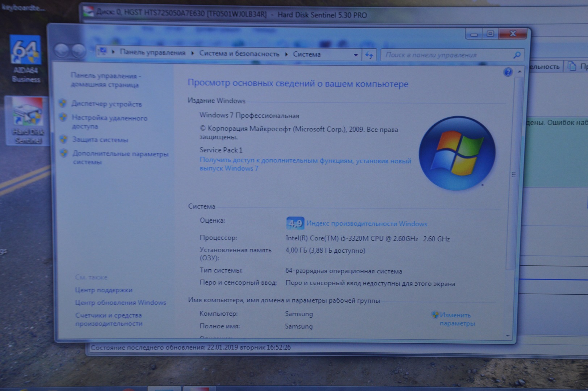Click the scroll down arrow of window scrollbar
The height and width of the screenshot is (391, 588).
pos(508,336)
